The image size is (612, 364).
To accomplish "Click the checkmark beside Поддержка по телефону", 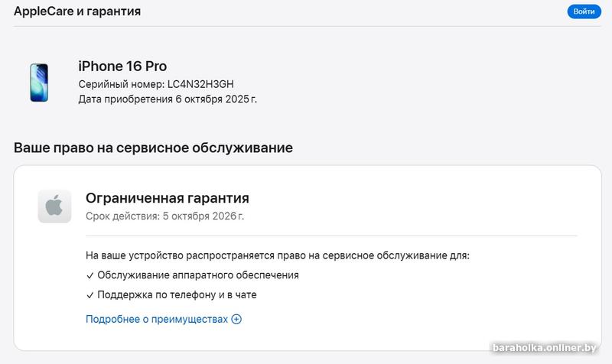I will coord(90,294).
